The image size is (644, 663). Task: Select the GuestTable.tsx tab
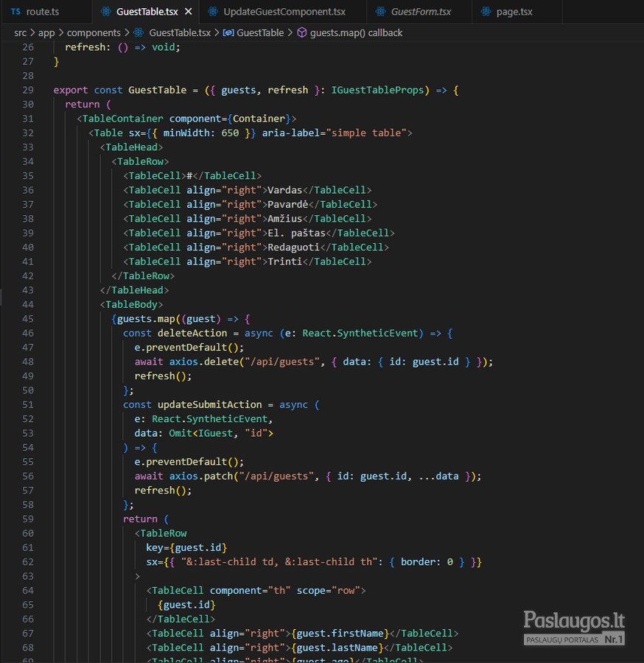pyautogui.click(x=147, y=11)
